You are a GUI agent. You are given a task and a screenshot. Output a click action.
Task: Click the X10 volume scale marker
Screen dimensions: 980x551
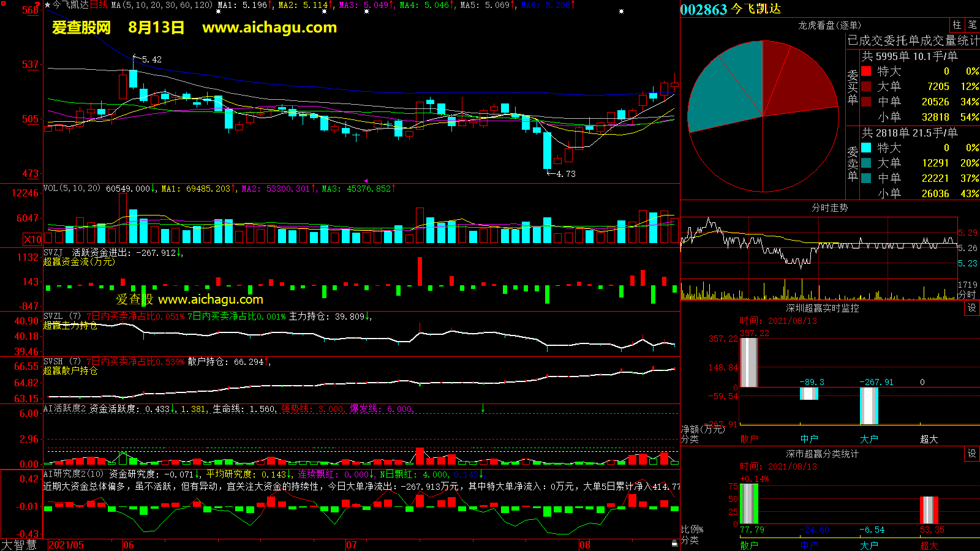(32, 239)
